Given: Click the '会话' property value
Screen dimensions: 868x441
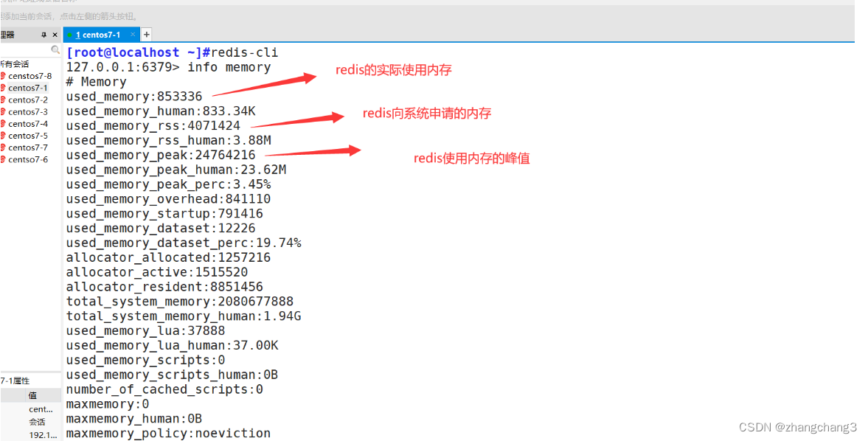Looking at the screenshot, I should coord(37,422).
